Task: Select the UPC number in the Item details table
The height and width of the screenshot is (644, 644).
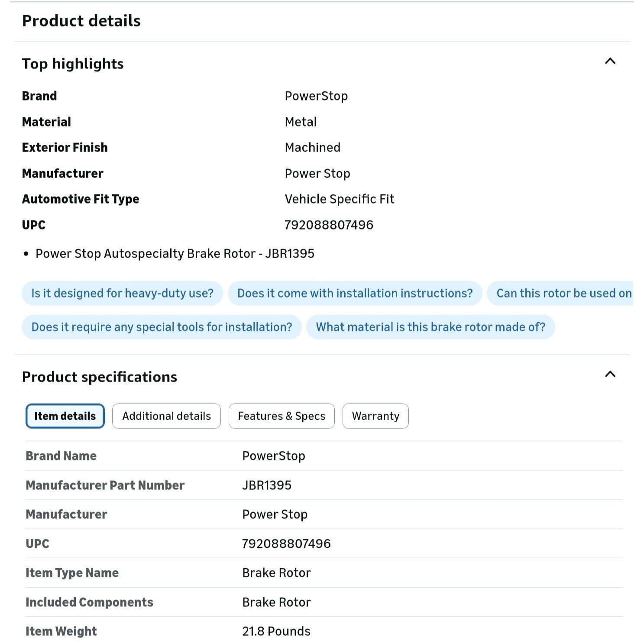Action: (286, 544)
